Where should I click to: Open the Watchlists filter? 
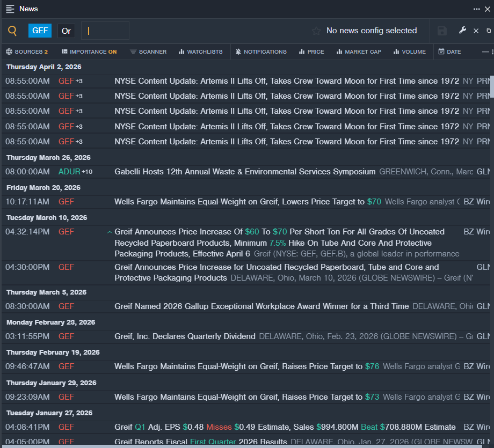[x=200, y=52]
